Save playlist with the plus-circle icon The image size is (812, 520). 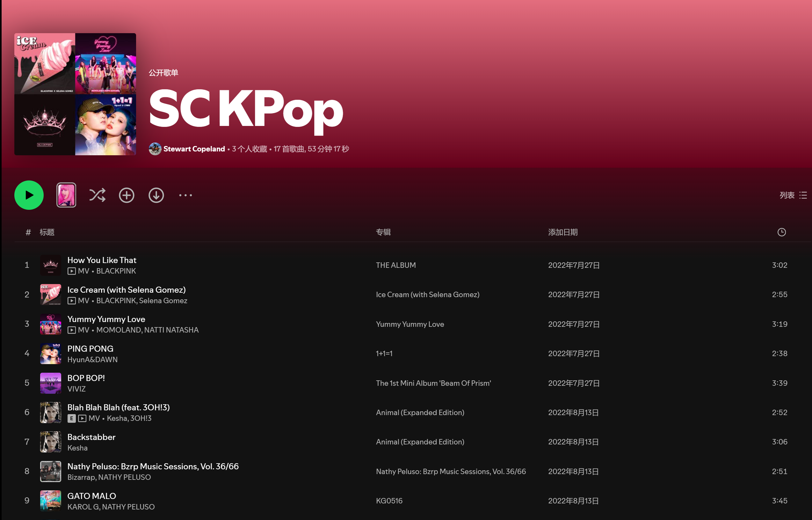[x=127, y=195]
